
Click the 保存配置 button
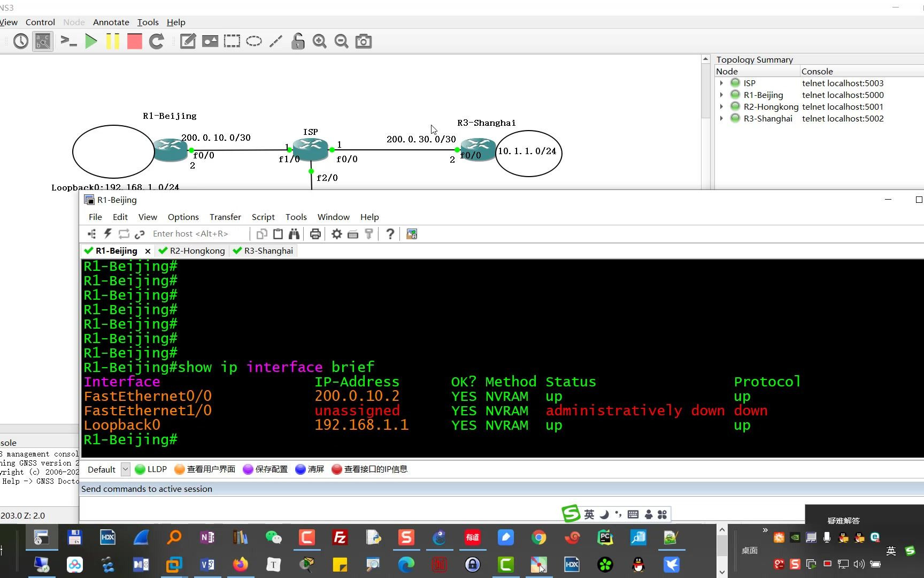(x=266, y=469)
